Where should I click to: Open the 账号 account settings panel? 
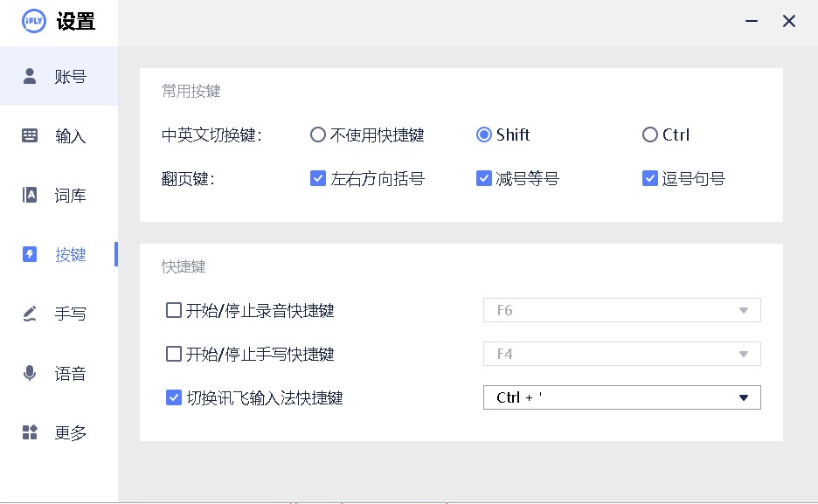coord(59,75)
